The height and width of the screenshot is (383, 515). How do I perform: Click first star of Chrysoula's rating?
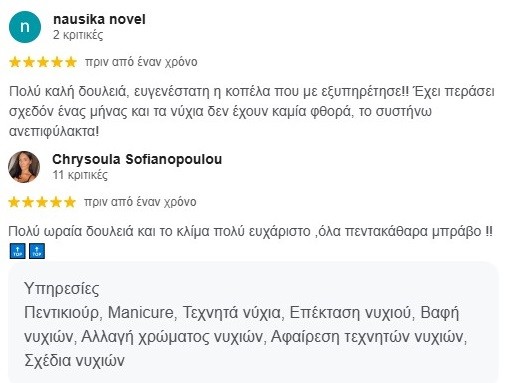point(14,202)
